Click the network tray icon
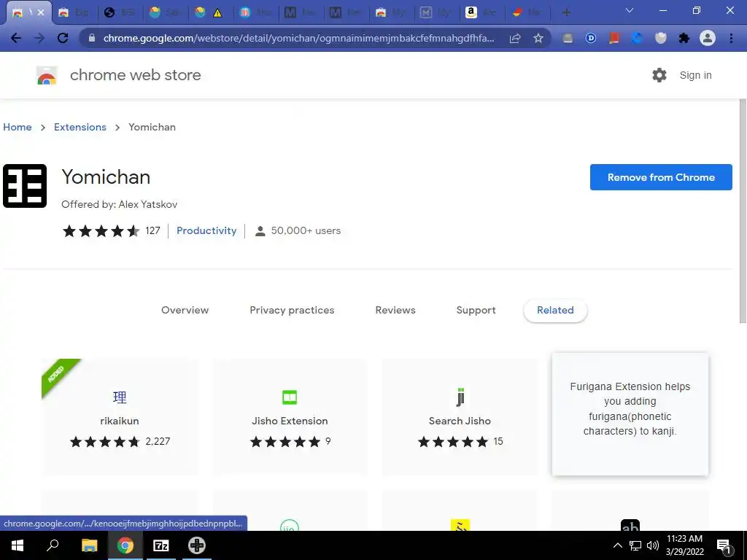Screen dimensions: 747x560 tap(635, 545)
